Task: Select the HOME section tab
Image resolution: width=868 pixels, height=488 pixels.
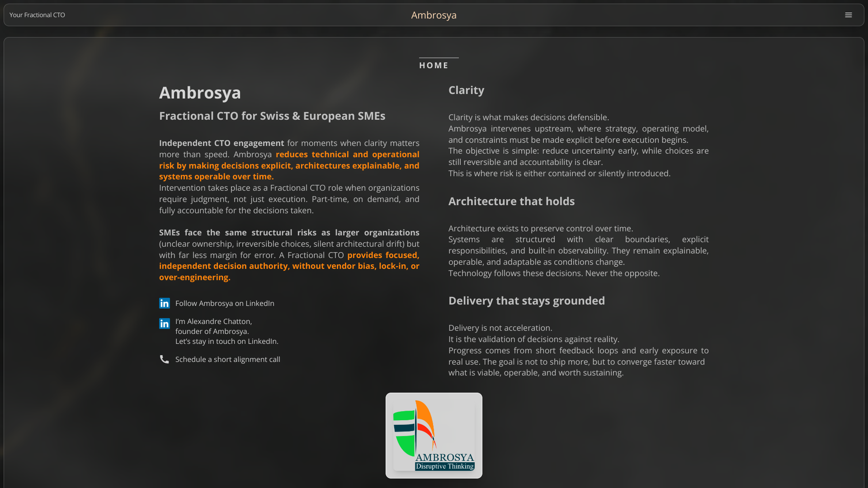Action: (x=434, y=65)
